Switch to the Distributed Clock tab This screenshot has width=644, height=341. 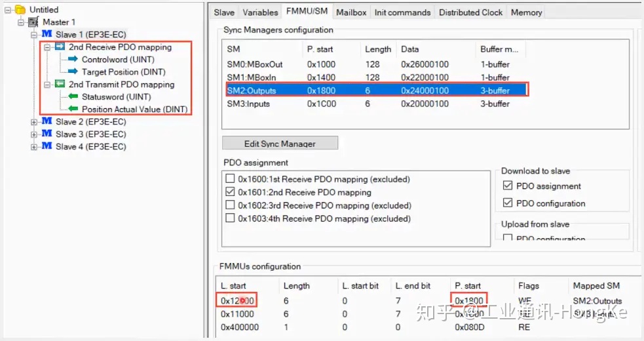(x=470, y=12)
